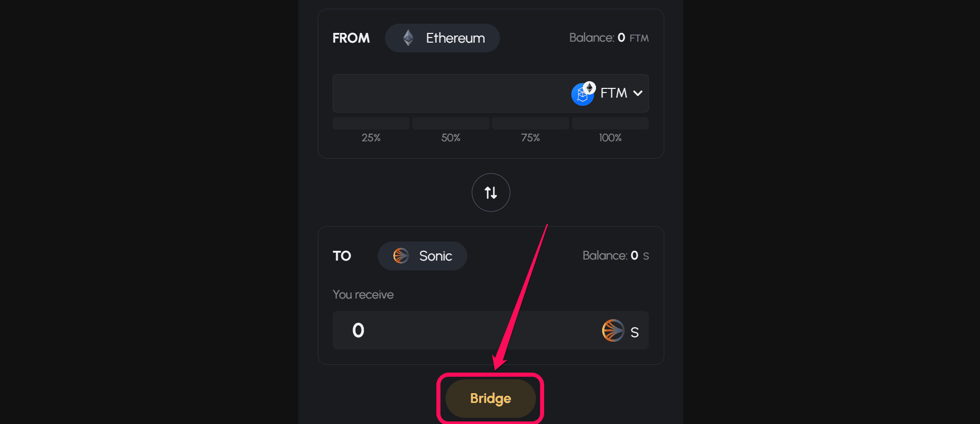Click the Ethereum diamond logo
Viewport: 980px width, 424px height.
[408, 38]
